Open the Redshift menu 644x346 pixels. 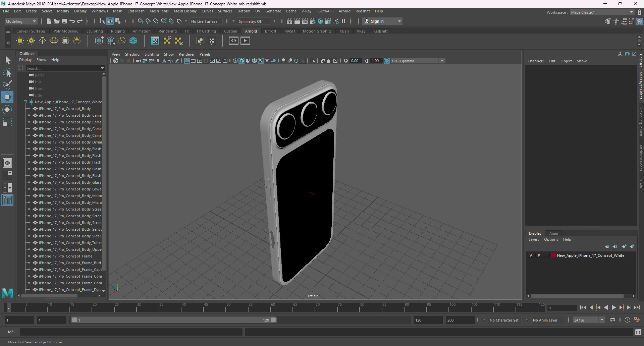363,11
